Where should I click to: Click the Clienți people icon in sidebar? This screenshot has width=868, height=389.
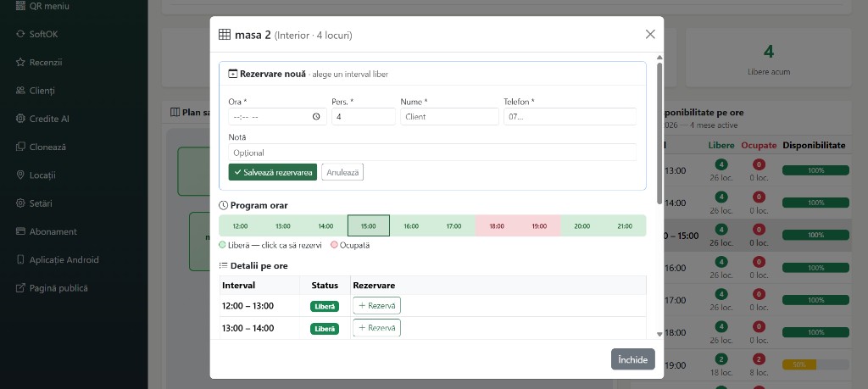coord(20,90)
